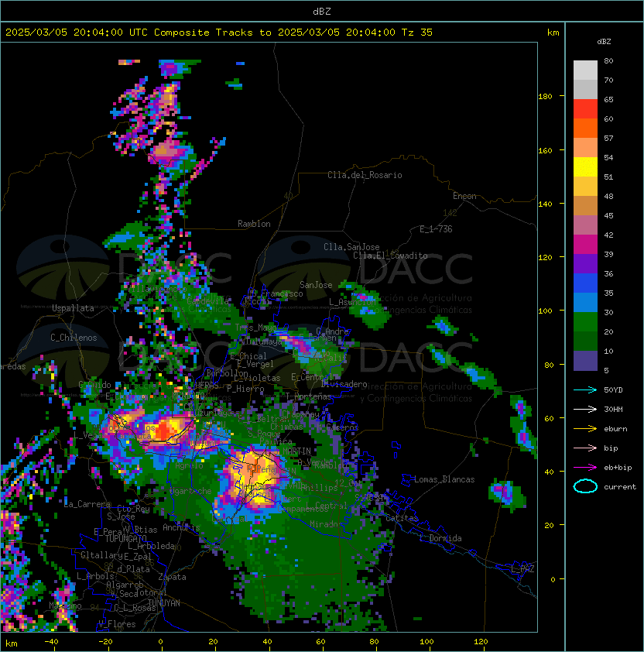Click the 'dBZ' heading above the color scale
This screenshot has height=652, width=644.
pos(604,42)
